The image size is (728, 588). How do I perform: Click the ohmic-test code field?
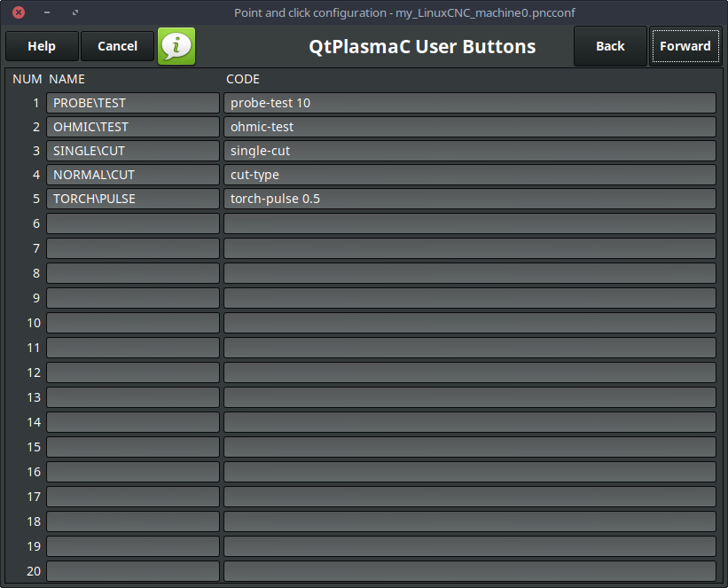coord(470,126)
